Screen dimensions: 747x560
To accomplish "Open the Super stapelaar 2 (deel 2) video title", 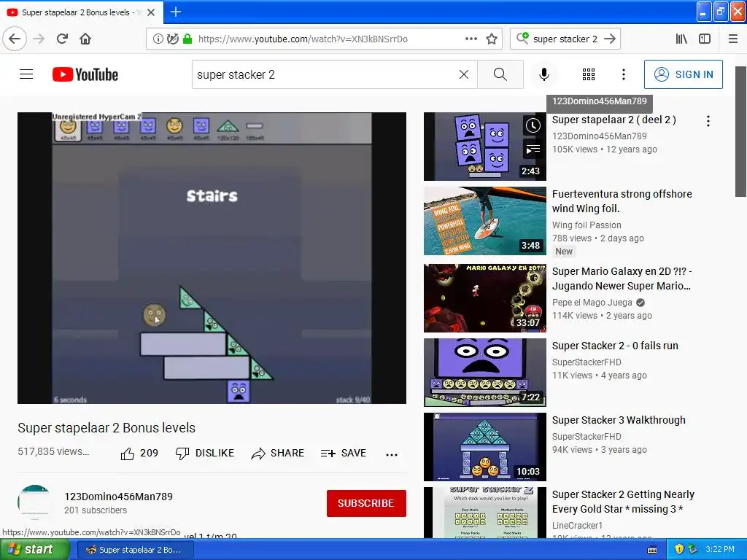I will coord(614,120).
